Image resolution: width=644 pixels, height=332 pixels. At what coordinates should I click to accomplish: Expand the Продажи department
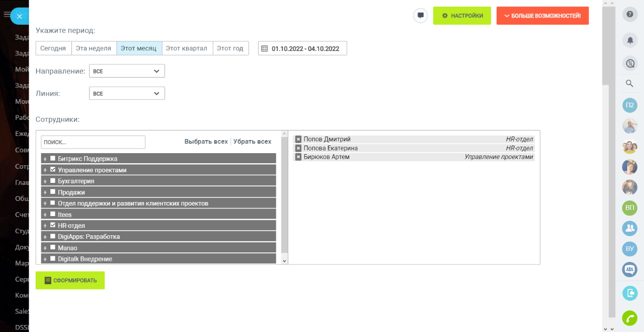point(45,192)
